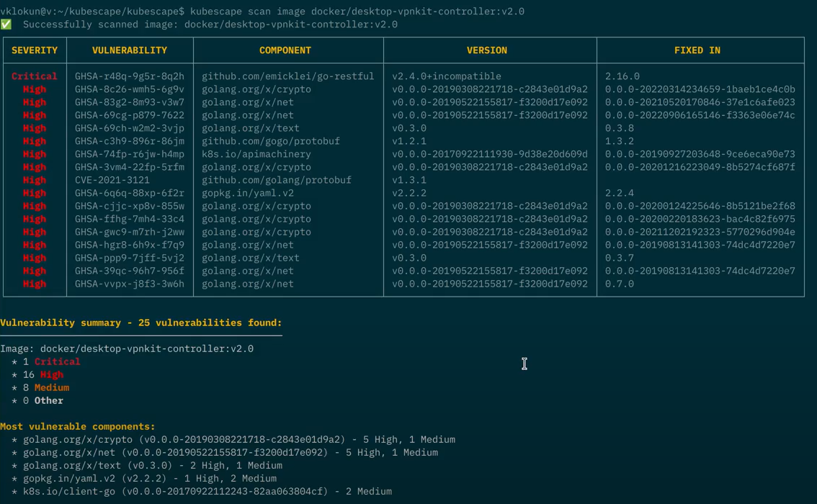
Task: Click the 'Most vulnerable components:' heading
Action: coord(78,426)
